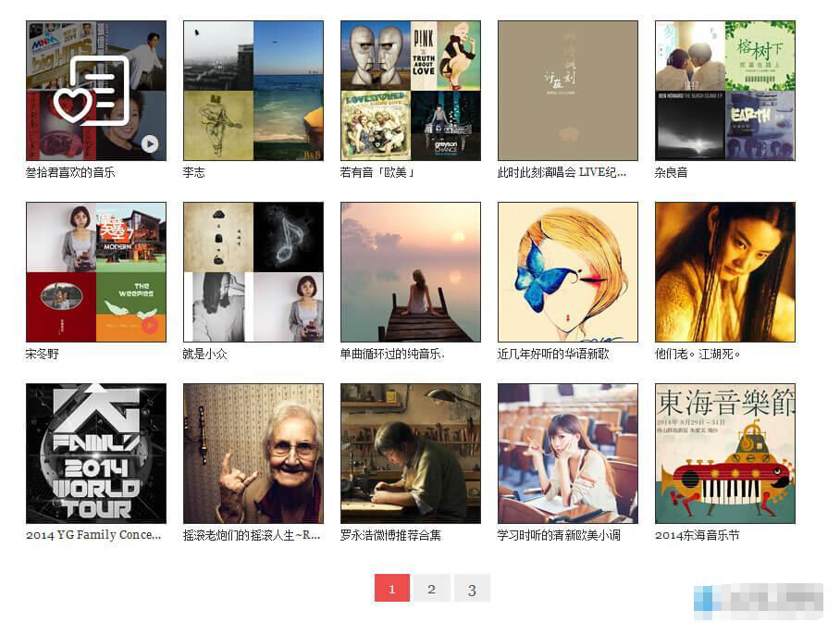840x623 pixels.
Task: Open the 单曲循环过的纯音乐 sunset cover
Action: (411, 272)
